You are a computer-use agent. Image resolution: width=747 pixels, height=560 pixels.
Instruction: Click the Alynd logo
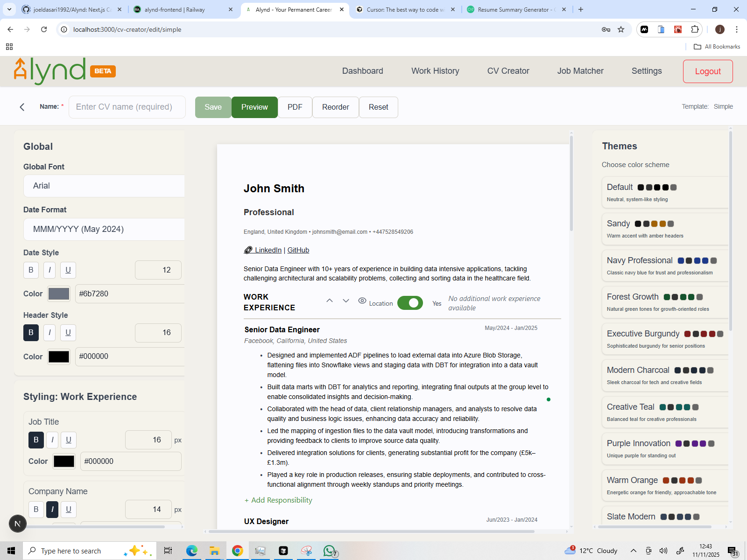(48, 70)
